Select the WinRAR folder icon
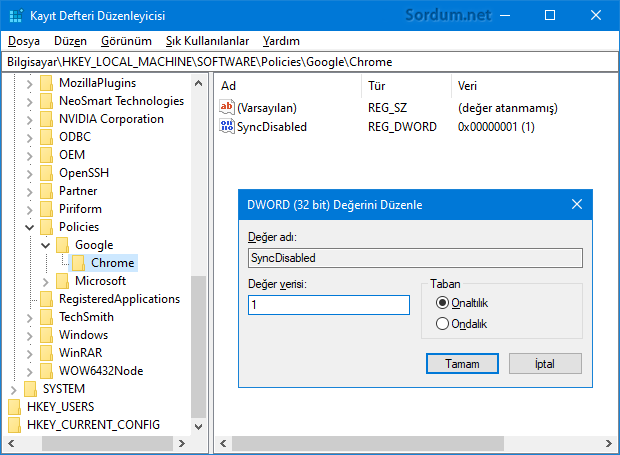 click(46, 353)
